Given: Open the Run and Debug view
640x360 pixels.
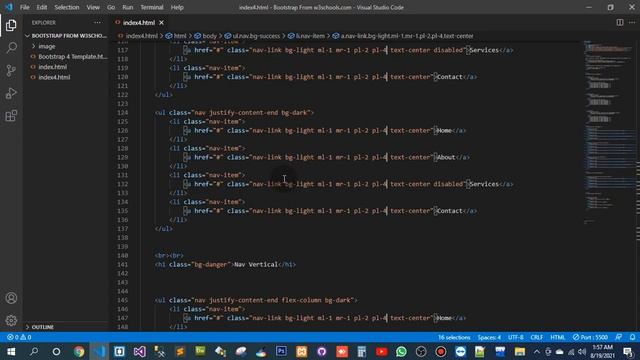Looking at the screenshot, I should coord(11,93).
